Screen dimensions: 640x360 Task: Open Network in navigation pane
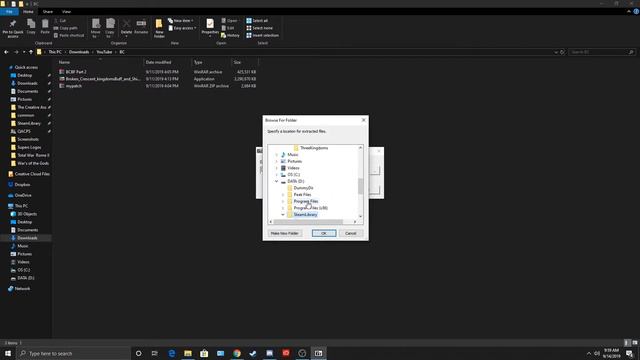click(22, 289)
